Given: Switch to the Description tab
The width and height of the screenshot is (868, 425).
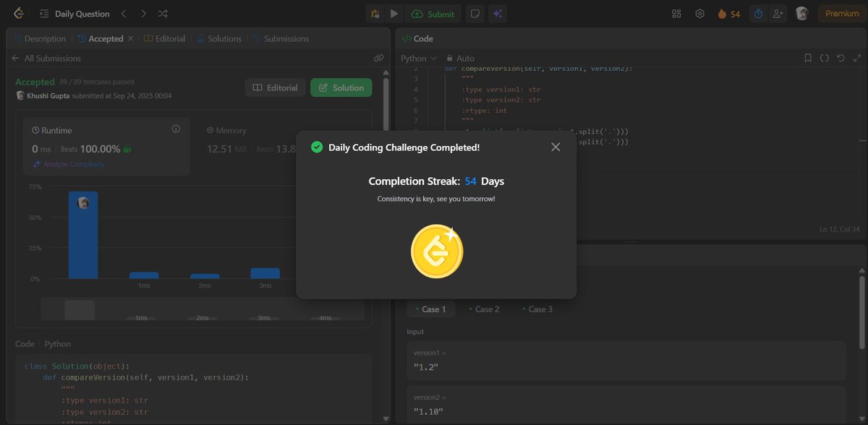Looking at the screenshot, I should point(40,39).
